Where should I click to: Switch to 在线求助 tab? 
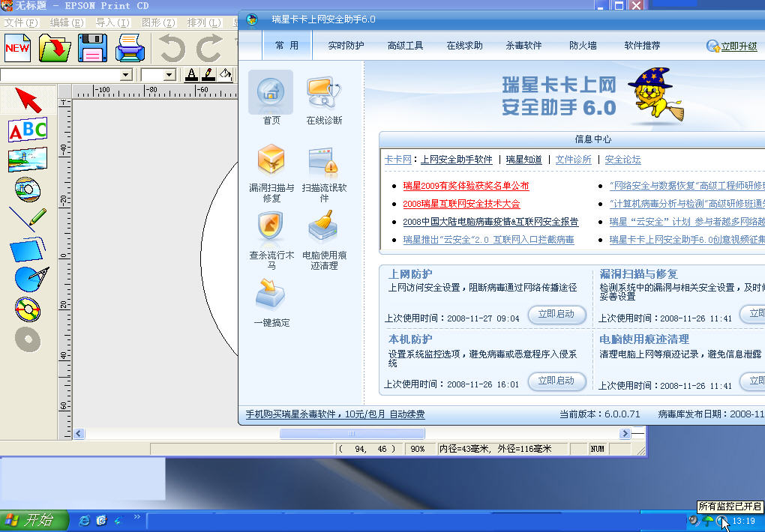(464, 46)
